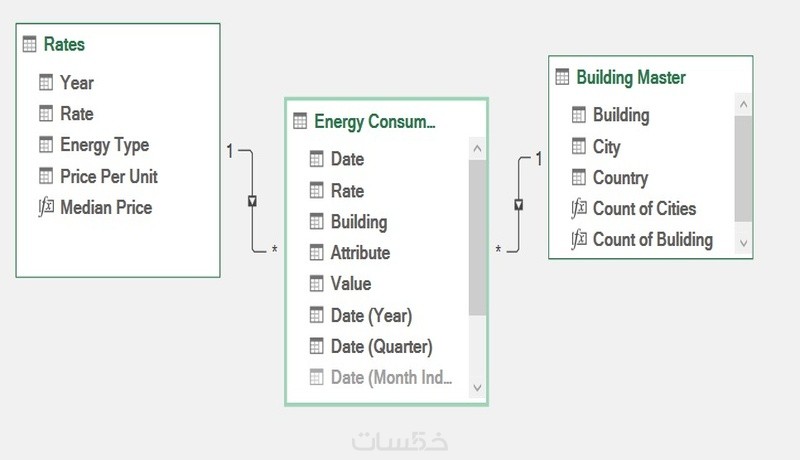Click the Median Price measure fx icon

pyautogui.click(x=45, y=208)
